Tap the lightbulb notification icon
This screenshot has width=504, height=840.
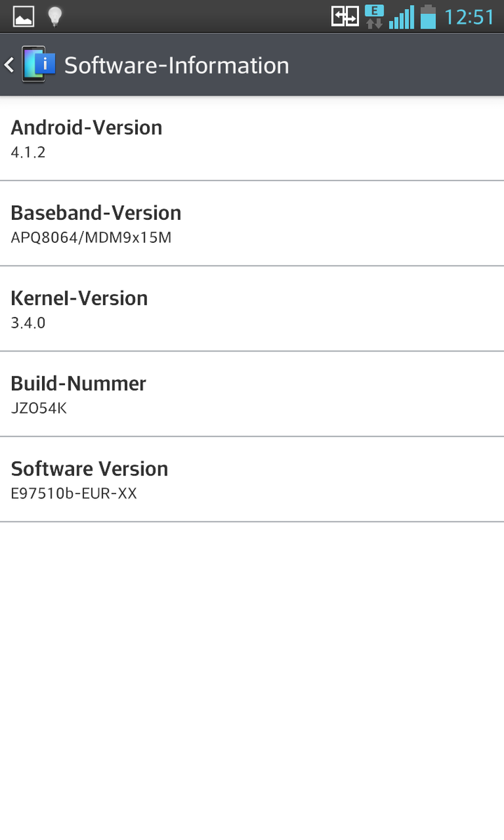[x=55, y=17]
